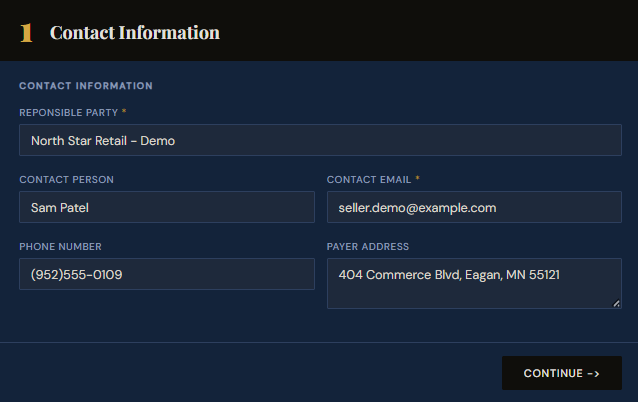Click the Contact Email label
This screenshot has width=638, height=402.
click(x=369, y=180)
